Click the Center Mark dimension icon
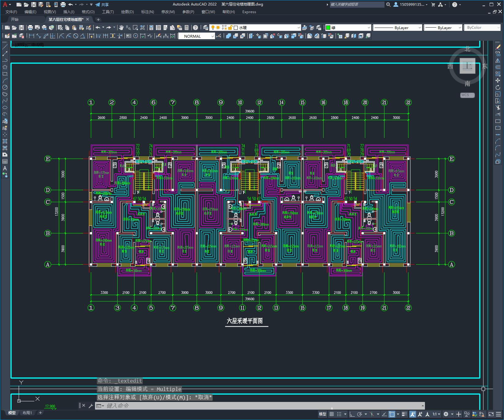The width and height of the screenshot is (504, 420). point(136,36)
